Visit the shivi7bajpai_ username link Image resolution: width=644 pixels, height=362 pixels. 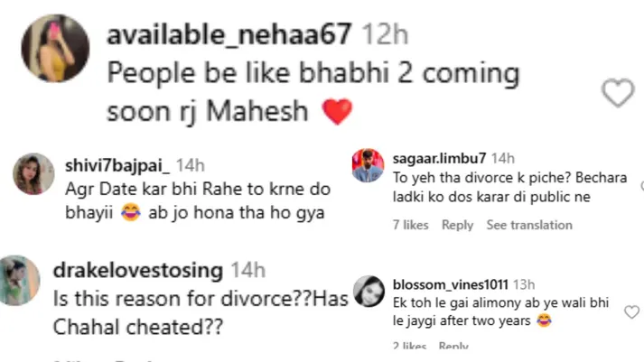[x=117, y=165]
